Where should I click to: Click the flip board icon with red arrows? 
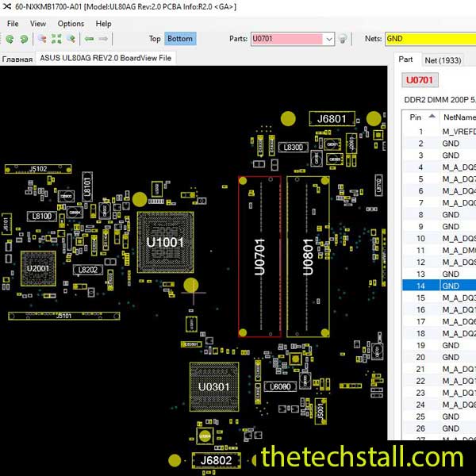pyautogui.click(x=42, y=39)
